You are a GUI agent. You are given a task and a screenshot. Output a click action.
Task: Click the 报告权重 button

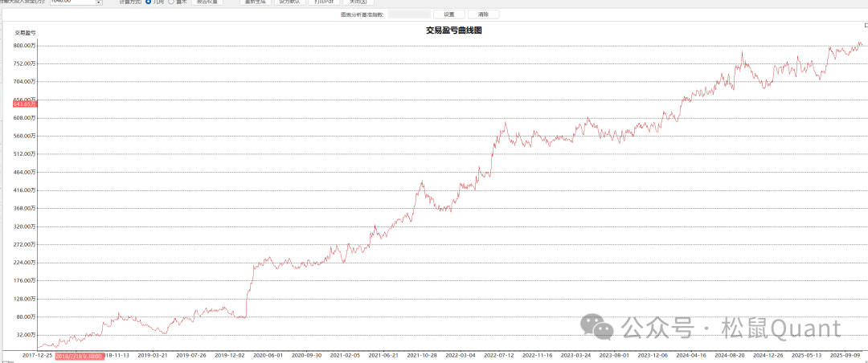pos(207,2)
